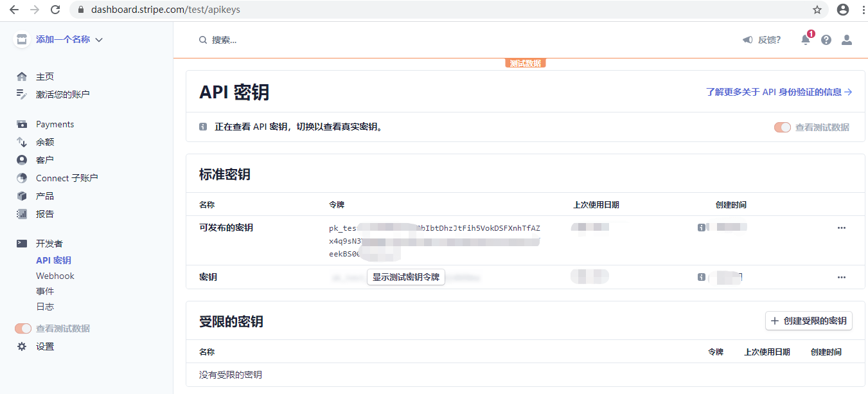The image size is (868, 394).
Task: Click the 余额 balance arrows icon
Action: 22,142
